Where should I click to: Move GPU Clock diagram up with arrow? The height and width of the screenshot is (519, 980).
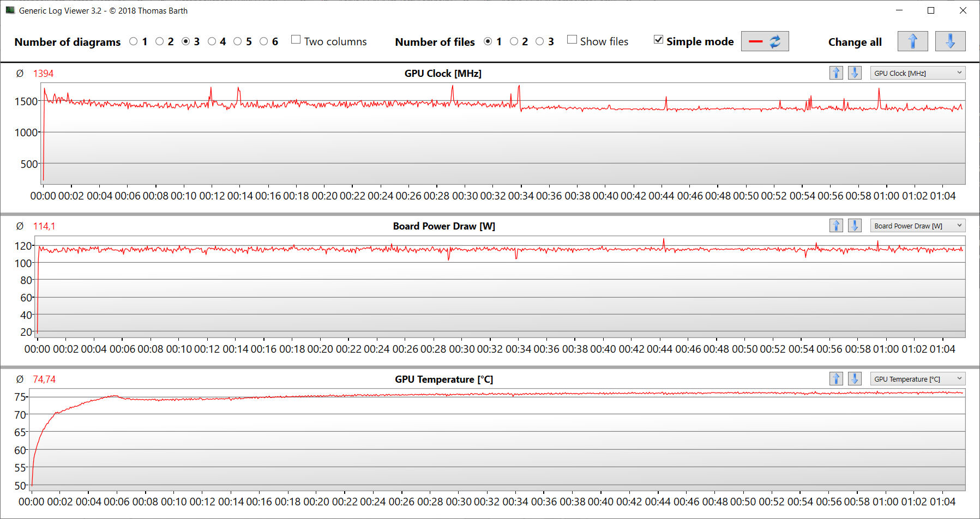[x=836, y=73]
